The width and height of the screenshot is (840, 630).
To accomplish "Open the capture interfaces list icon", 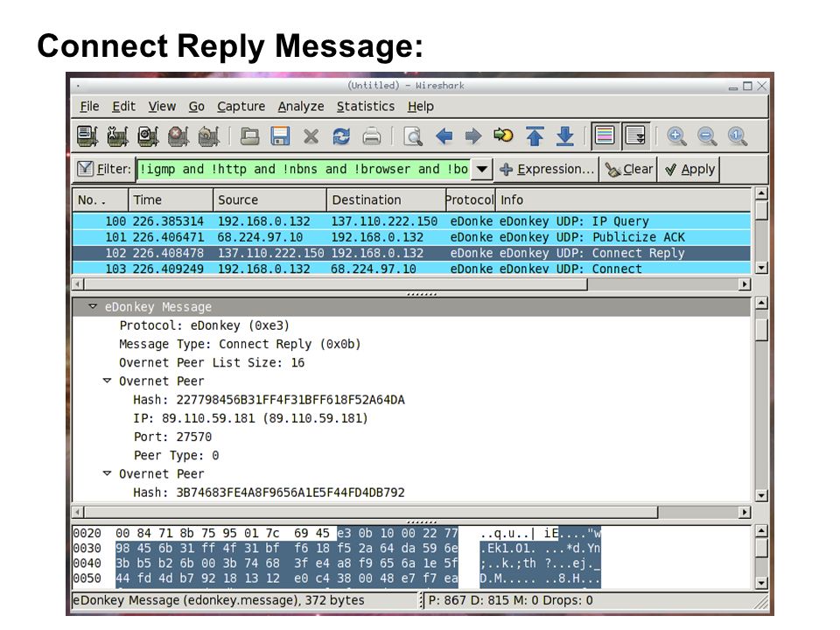I will point(87,136).
